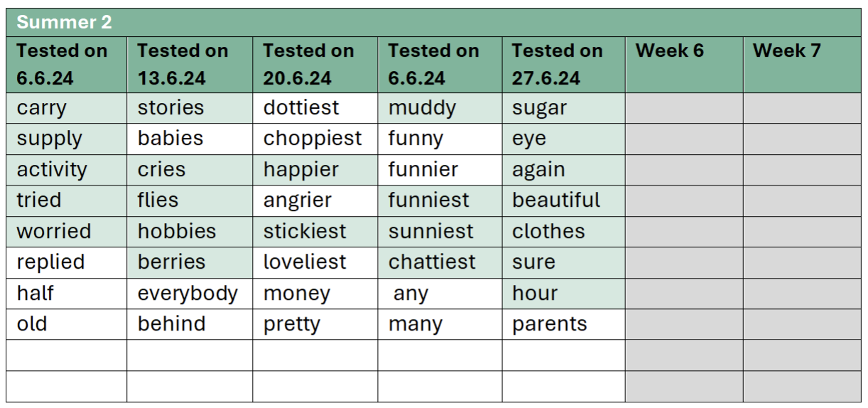This screenshot has width=868, height=408.
Task: Select the 'beautiful' cell
Action: (563, 200)
